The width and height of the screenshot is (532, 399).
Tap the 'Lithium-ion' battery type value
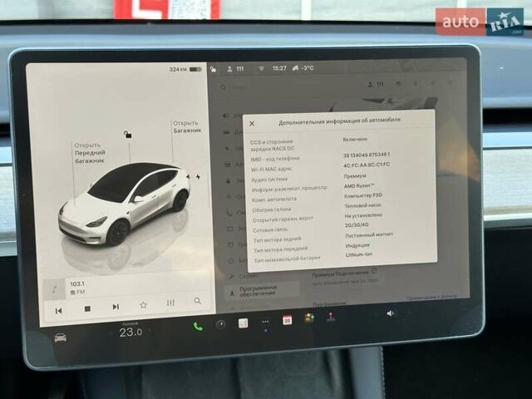pyautogui.click(x=358, y=254)
